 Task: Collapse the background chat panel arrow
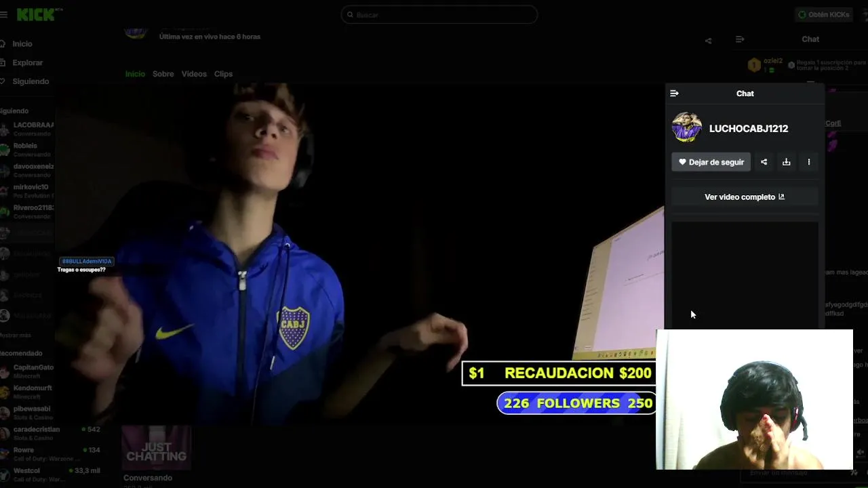pyautogui.click(x=740, y=39)
